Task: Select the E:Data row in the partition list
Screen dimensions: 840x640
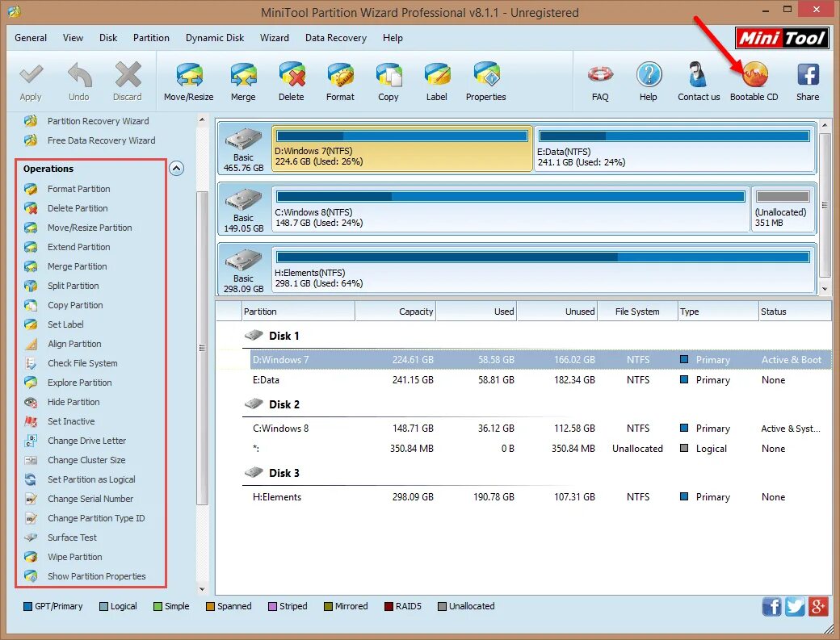Action: click(x=541, y=380)
